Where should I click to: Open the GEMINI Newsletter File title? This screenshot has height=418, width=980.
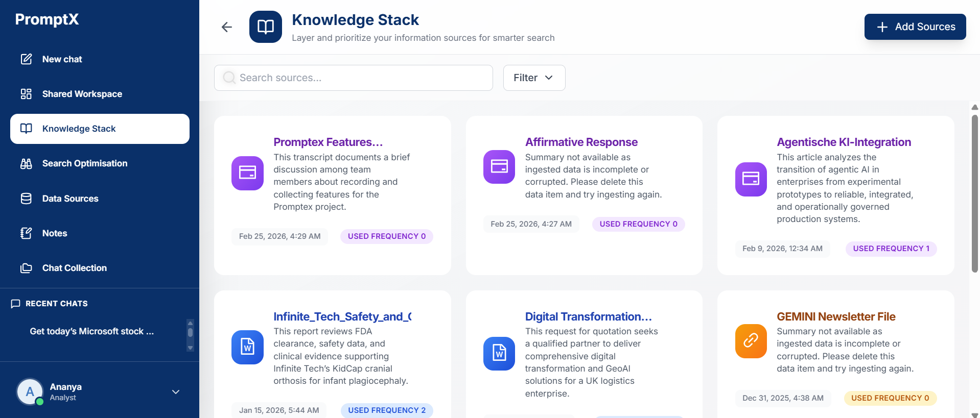836,316
